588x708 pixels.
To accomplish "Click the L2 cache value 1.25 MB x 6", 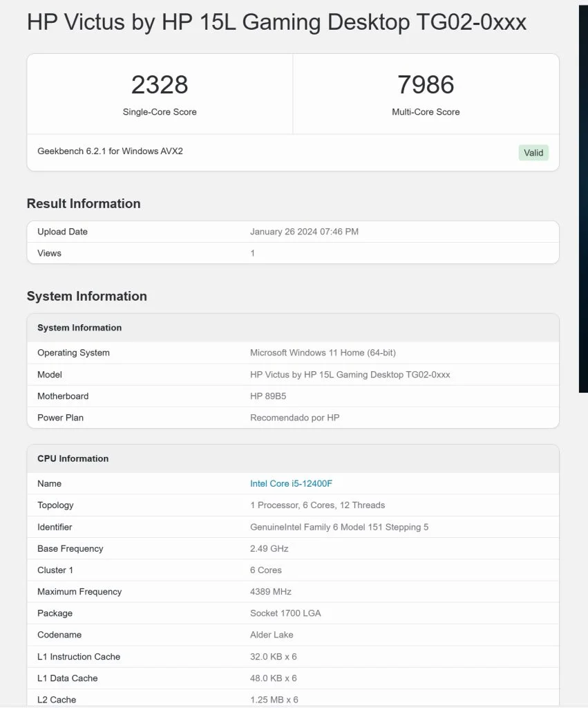I will (274, 700).
